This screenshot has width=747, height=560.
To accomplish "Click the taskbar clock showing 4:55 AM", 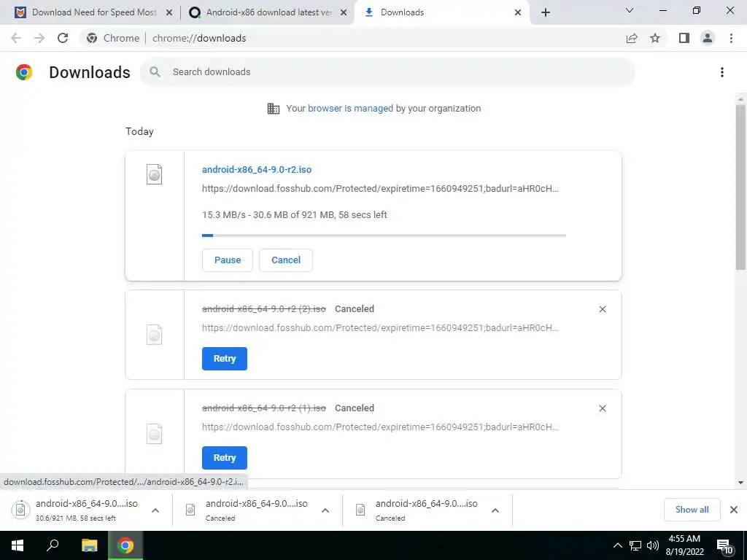I will pyautogui.click(x=684, y=545).
